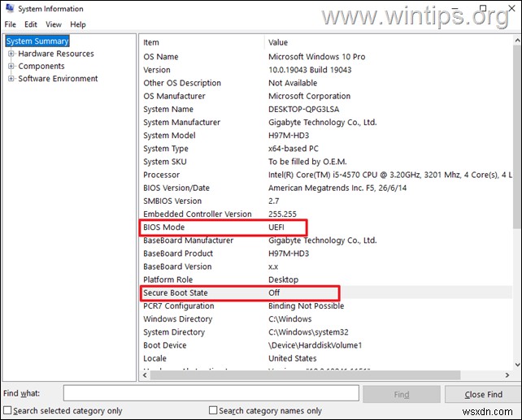Image resolution: width=522 pixels, height=420 pixels.
Task: Open the Help menu
Action: click(78, 24)
